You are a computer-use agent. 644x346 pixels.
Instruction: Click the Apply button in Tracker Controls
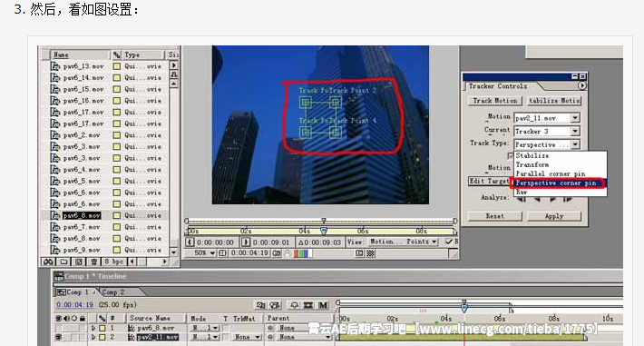pos(554,216)
